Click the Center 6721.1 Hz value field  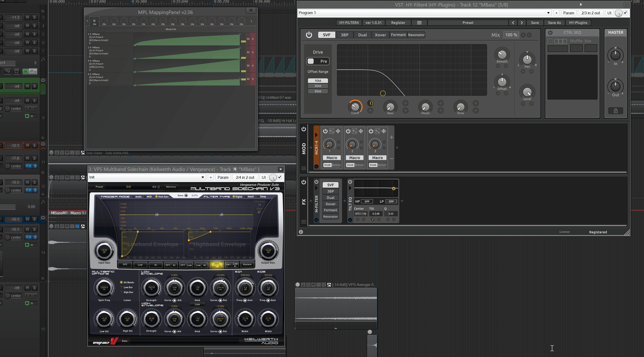[x=360, y=214]
